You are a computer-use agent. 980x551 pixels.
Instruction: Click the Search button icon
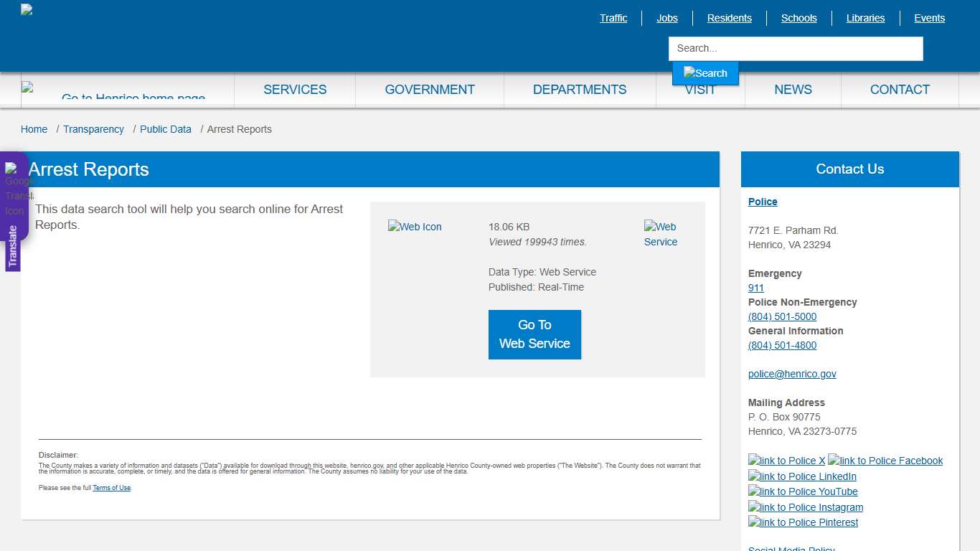tap(705, 73)
